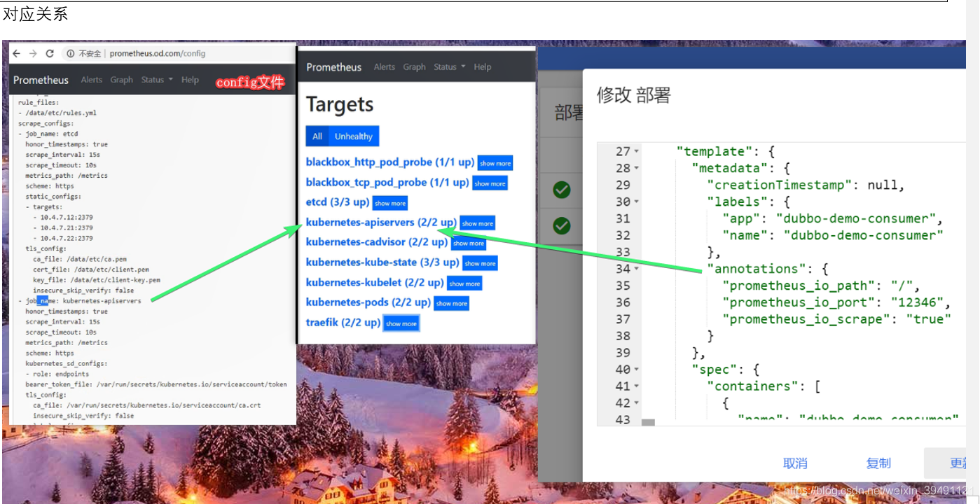Viewport: 980px width, 504px height.
Task: Open Status dropdown in Targets window navbar
Action: (449, 67)
